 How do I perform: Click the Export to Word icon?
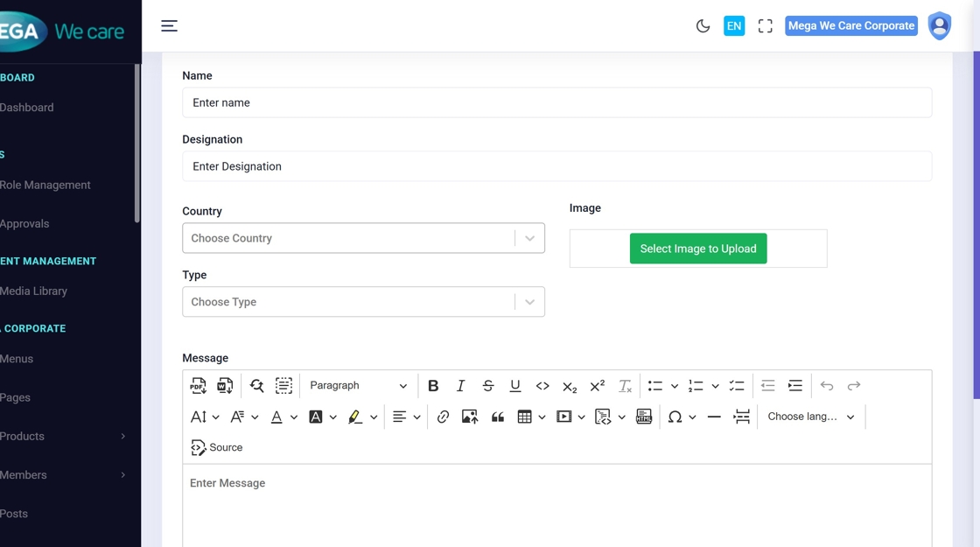pyautogui.click(x=225, y=386)
